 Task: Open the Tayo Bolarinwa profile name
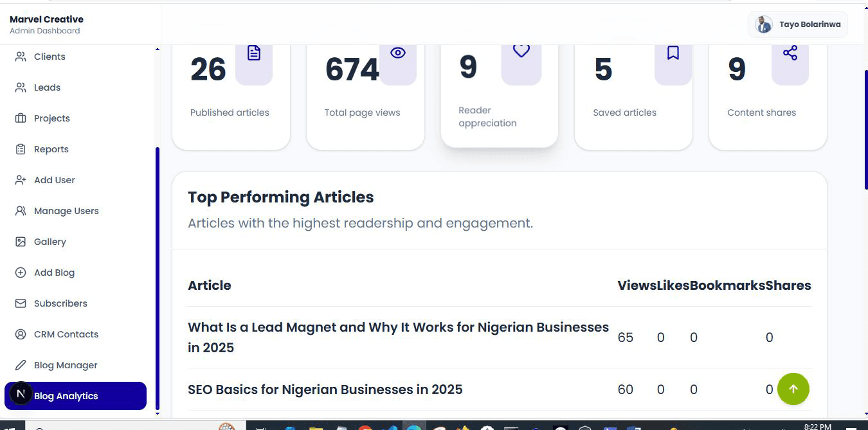[809, 24]
